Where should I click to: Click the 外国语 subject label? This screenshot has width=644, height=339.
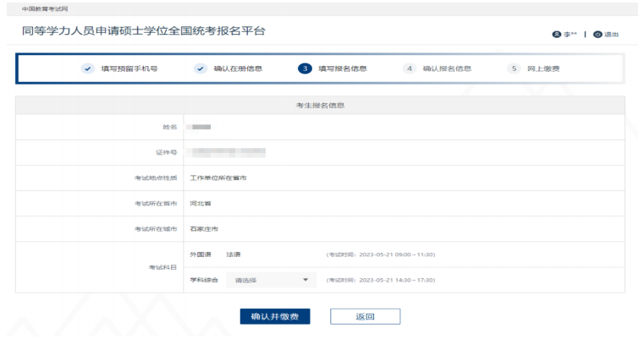coord(201,254)
